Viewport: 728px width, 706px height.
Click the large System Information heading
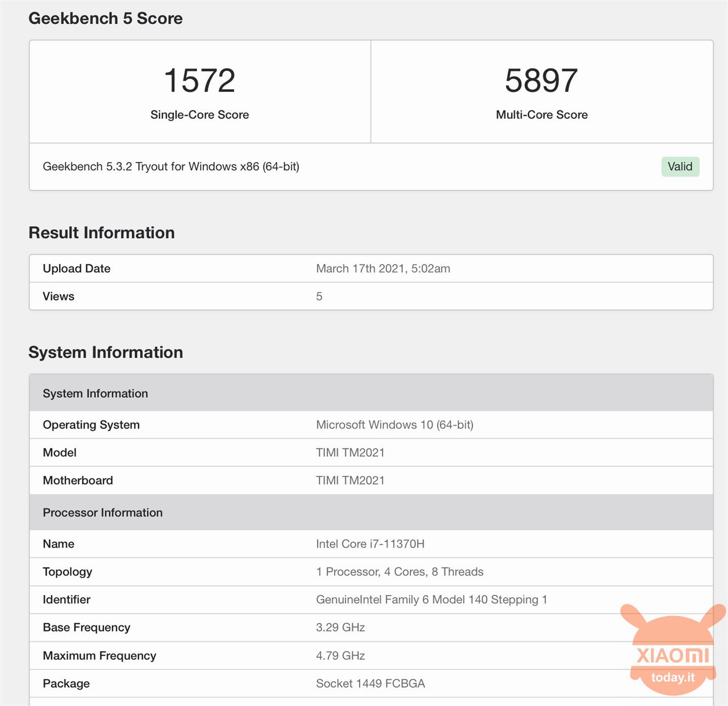click(106, 352)
